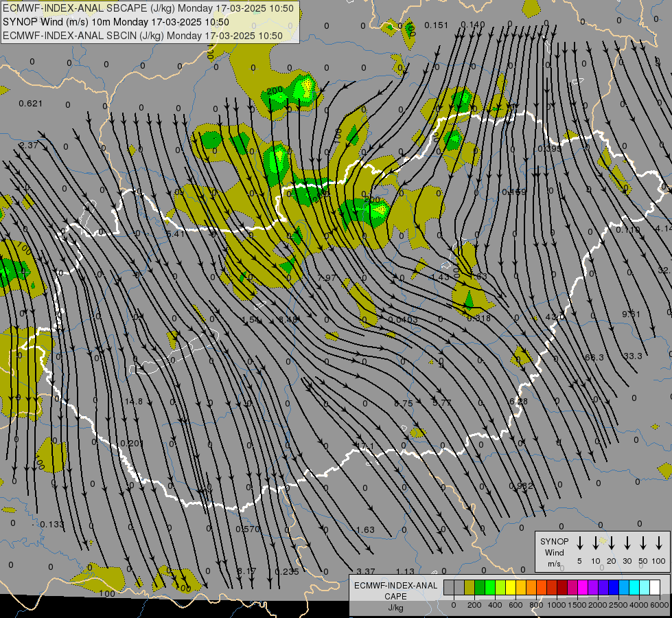672x618 pixels.
Task: Click the '65.3' value on the map
Action: point(594,357)
